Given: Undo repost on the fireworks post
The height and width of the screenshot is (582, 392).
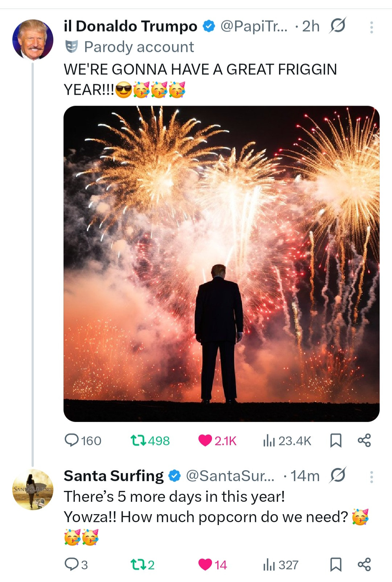Looking at the screenshot, I should coord(138,440).
